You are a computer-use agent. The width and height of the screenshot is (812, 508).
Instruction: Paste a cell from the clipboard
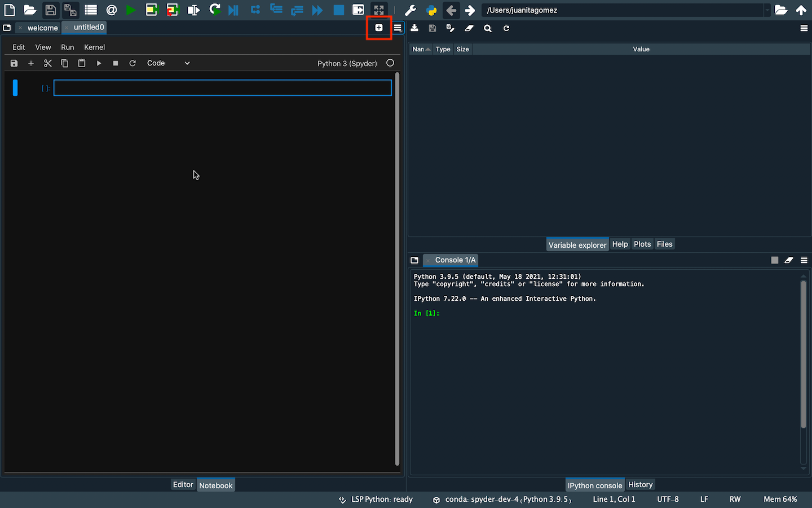coord(81,63)
